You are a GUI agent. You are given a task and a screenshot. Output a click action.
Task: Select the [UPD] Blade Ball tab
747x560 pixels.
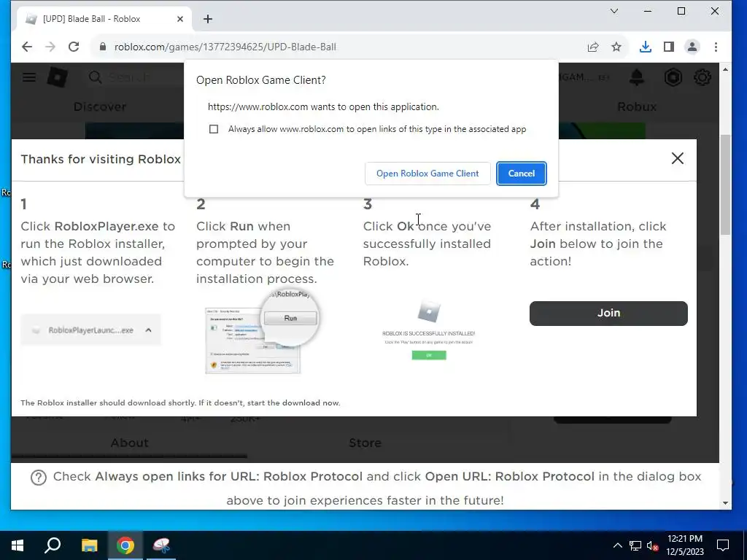pyautogui.click(x=105, y=19)
